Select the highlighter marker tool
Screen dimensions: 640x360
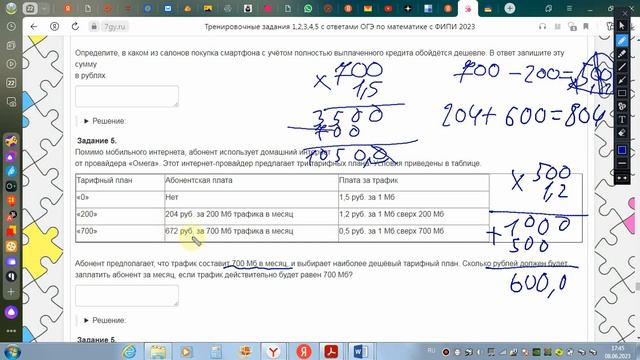click(622, 53)
